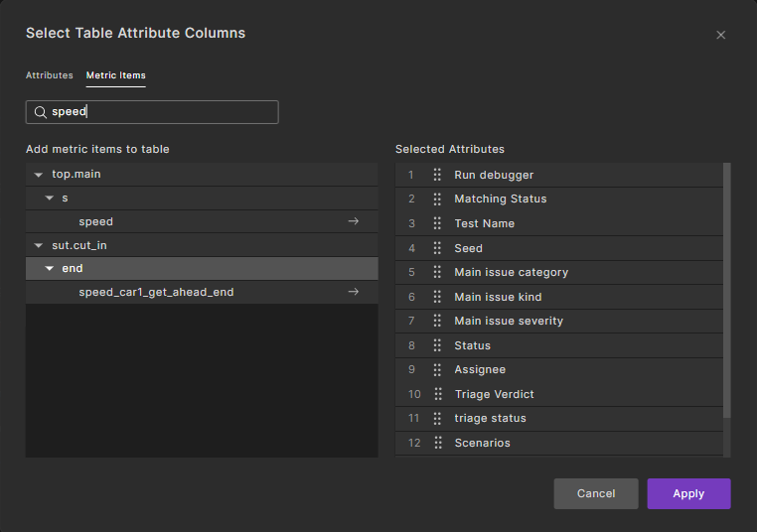The image size is (757, 532).
Task: Click the search magnifier icon
Action: pyautogui.click(x=41, y=112)
